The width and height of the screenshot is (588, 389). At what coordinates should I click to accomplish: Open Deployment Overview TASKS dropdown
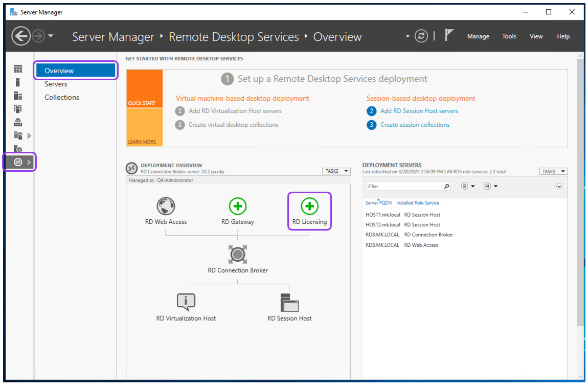tap(336, 171)
